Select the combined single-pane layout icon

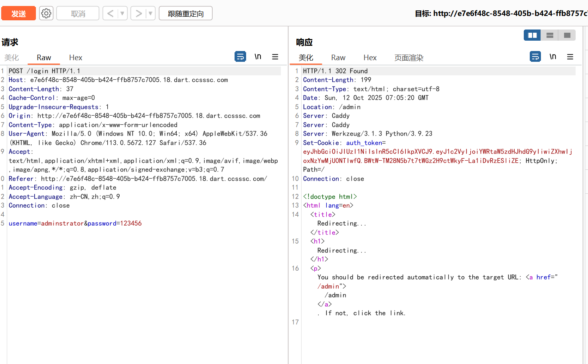(x=567, y=35)
